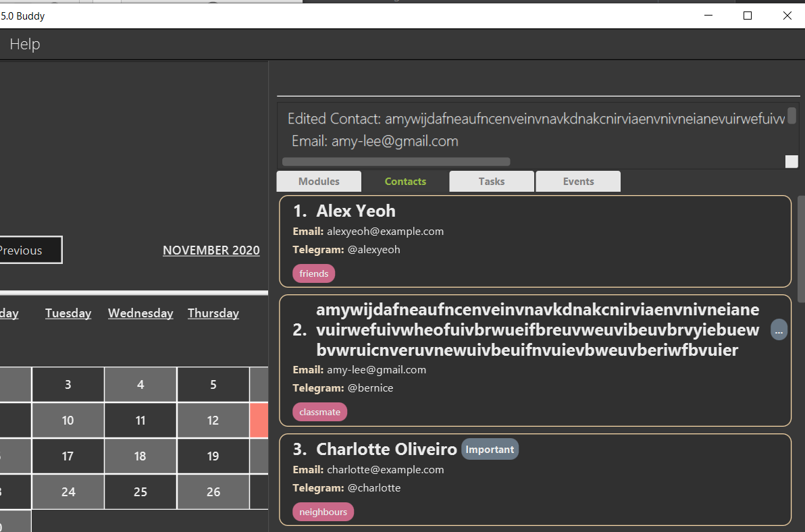Select calendar day 10

(68, 421)
